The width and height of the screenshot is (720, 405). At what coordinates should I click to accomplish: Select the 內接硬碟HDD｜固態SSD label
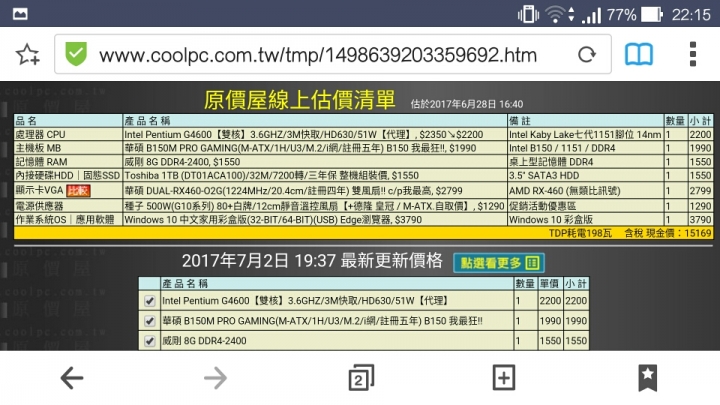click(68, 175)
